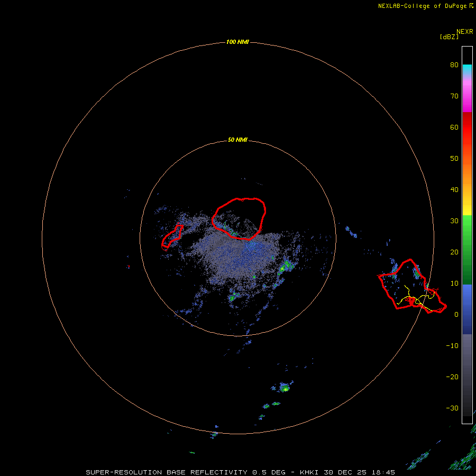Click the large red-outlined island at radar center
The width and height of the screenshot is (476, 476).
click(x=239, y=218)
